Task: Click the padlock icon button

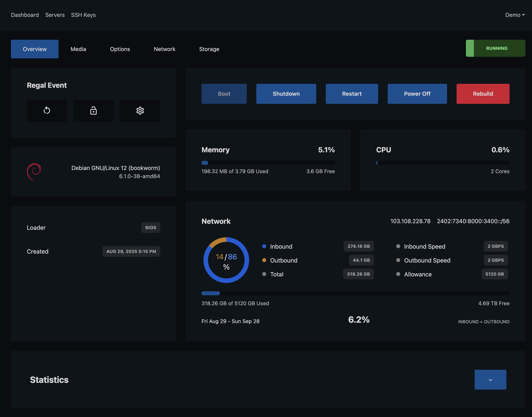Action: pyautogui.click(x=93, y=111)
